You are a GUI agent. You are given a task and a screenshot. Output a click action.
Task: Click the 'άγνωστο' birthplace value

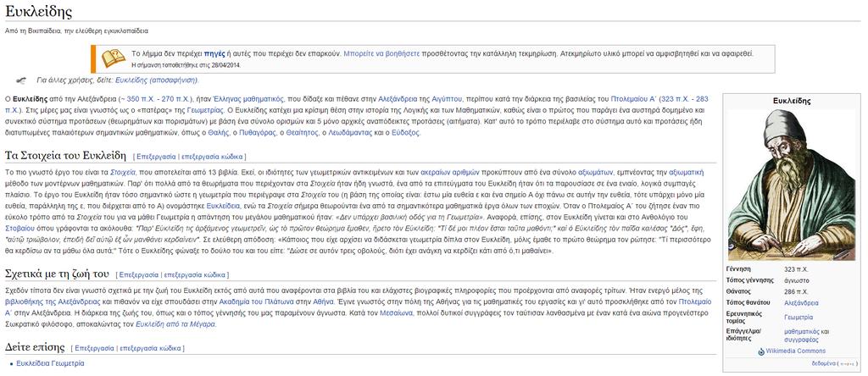click(x=797, y=280)
